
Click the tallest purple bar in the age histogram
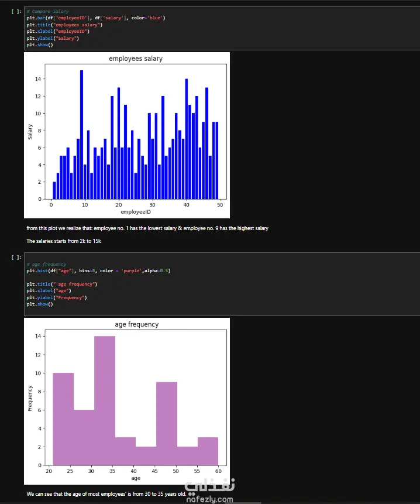point(105,401)
